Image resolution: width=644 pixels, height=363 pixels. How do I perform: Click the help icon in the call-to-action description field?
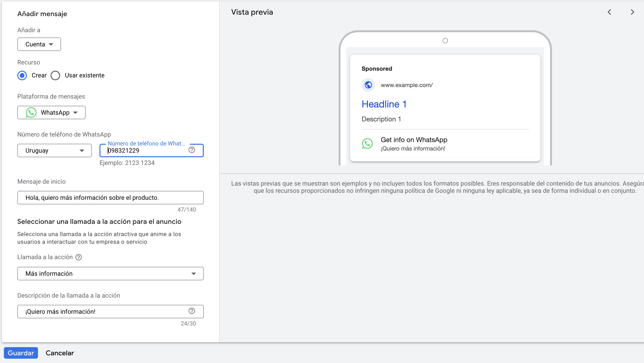click(192, 311)
